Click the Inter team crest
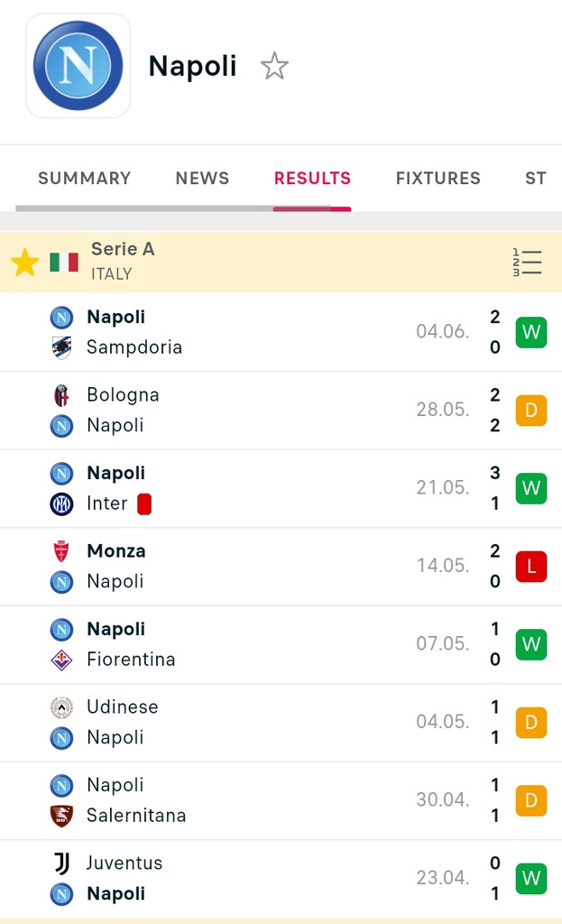Image resolution: width=562 pixels, height=924 pixels. [61, 504]
